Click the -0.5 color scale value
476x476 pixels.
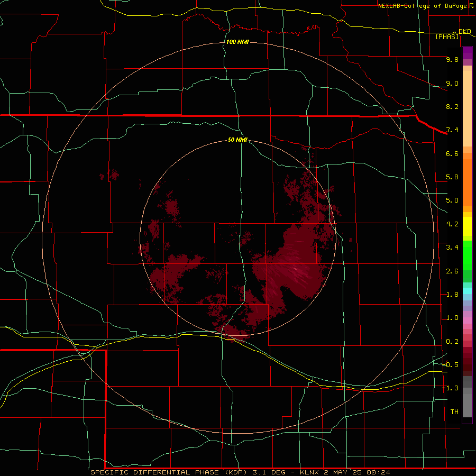[450, 364]
